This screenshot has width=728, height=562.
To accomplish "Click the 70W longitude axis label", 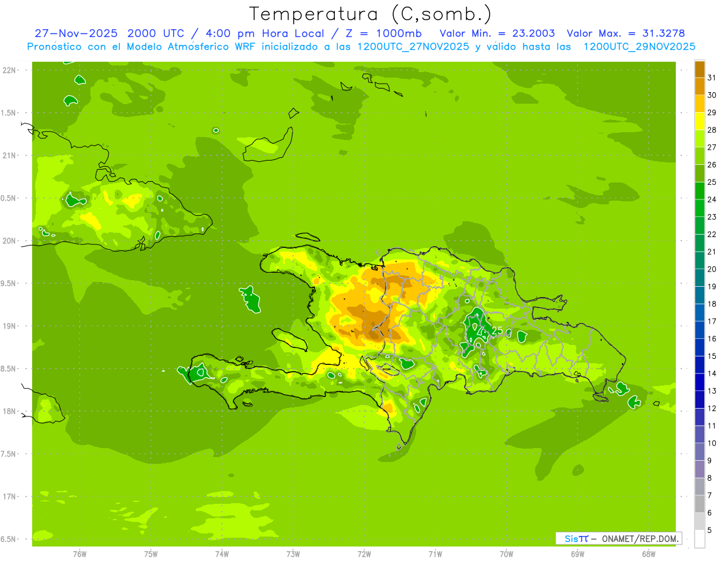I will click(506, 554).
